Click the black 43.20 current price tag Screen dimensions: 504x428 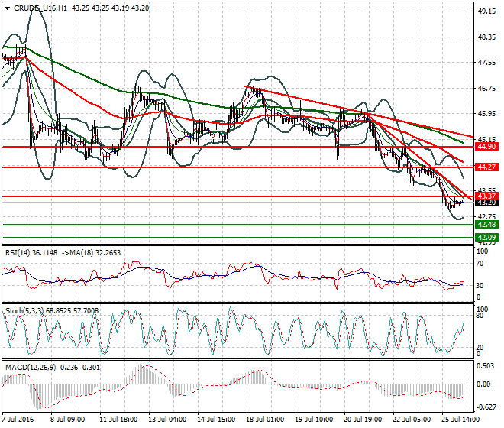486,203
